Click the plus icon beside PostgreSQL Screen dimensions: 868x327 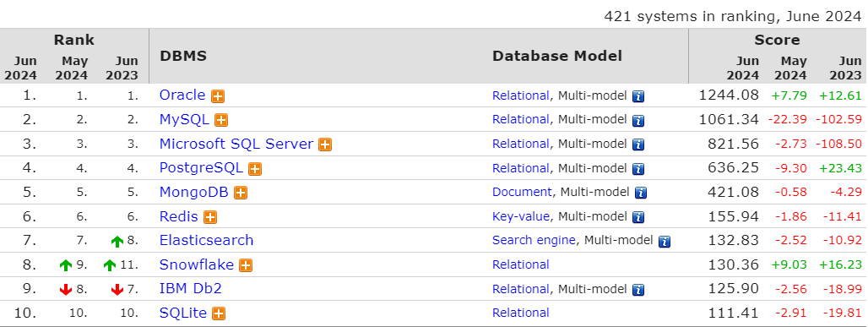pos(255,169)
